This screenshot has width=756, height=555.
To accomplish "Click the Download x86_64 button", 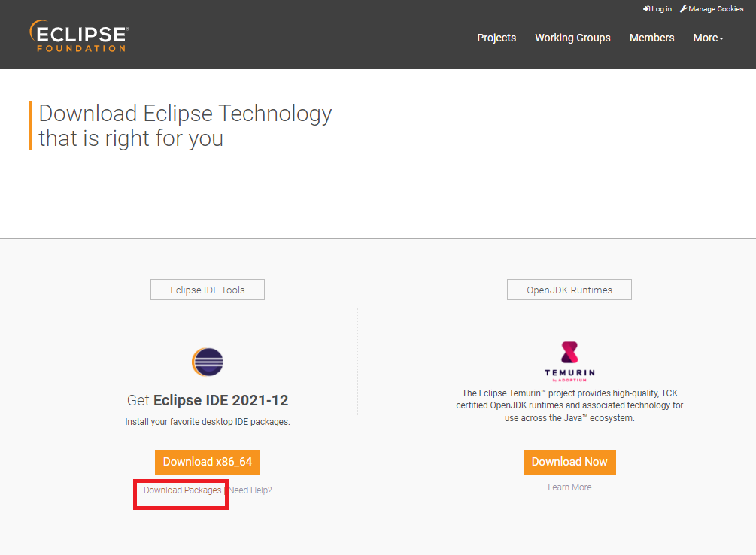I will click(208, 462).
